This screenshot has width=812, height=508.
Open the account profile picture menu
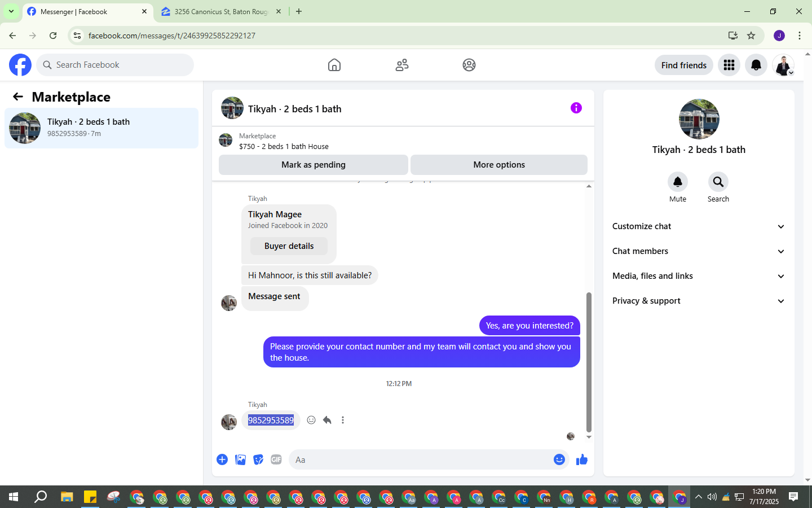(783, 65)
